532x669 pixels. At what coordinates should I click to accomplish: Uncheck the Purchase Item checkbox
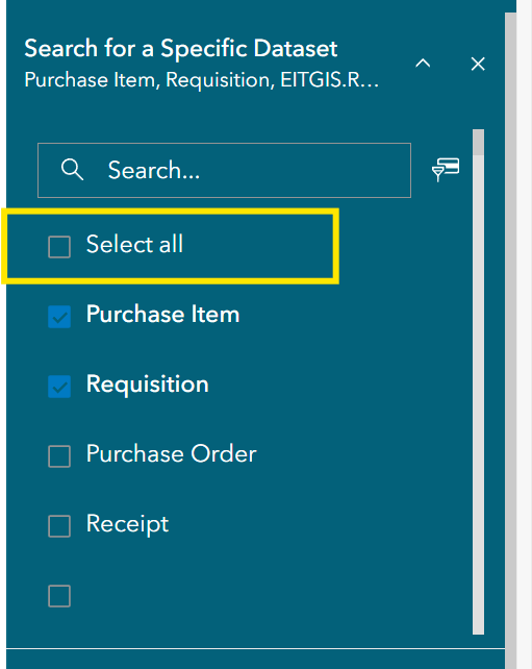(59, 317)
